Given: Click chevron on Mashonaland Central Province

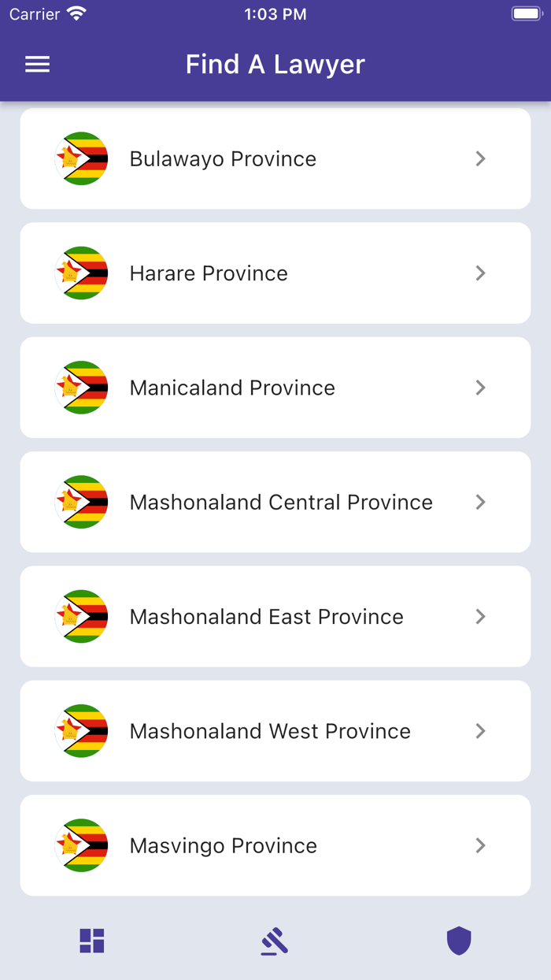Looking at the screenshot, I should (x=480, y=502).
